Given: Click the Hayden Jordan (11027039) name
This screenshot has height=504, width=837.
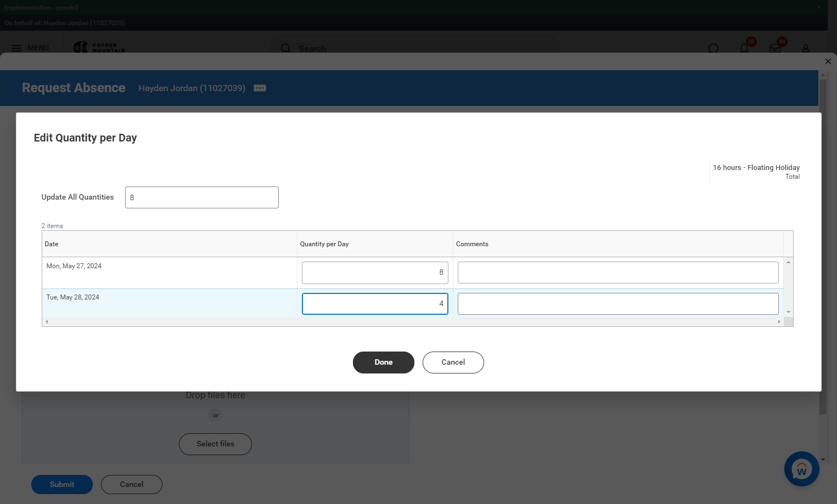Looking at the screenshot, I should (x=192, y=88).
